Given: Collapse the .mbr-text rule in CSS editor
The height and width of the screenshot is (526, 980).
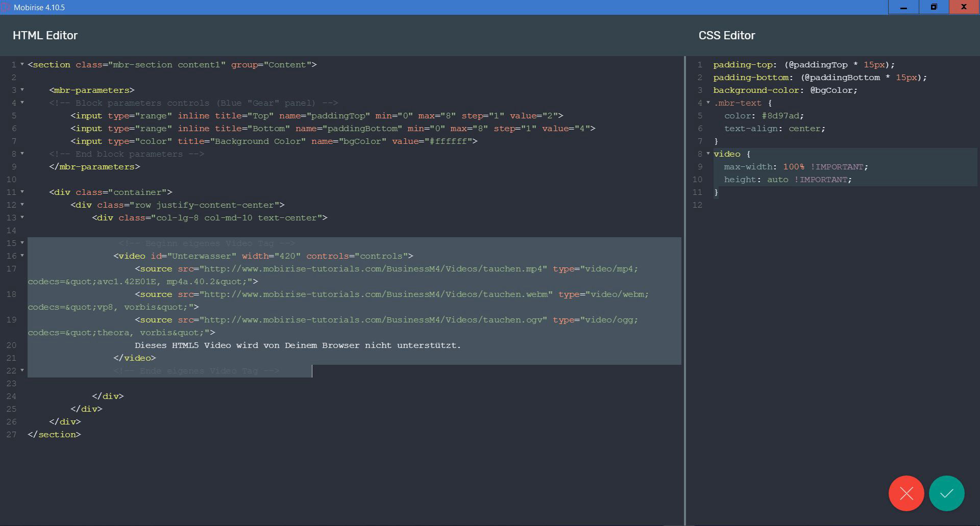Looking at the screenshot, I should pos(708,103).
